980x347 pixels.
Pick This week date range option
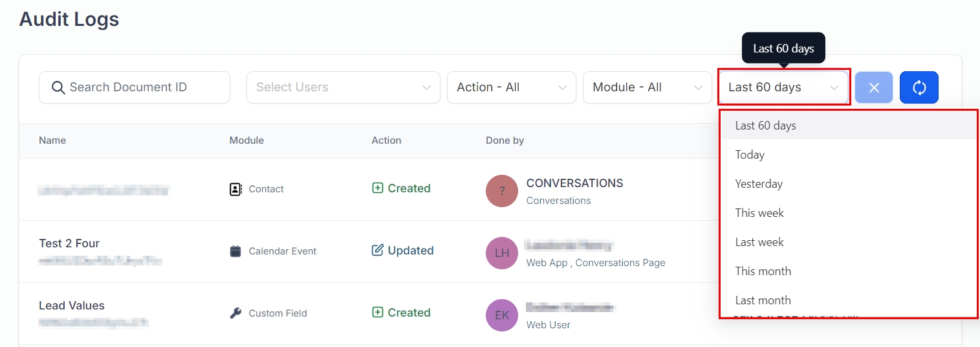click(759, 213)
